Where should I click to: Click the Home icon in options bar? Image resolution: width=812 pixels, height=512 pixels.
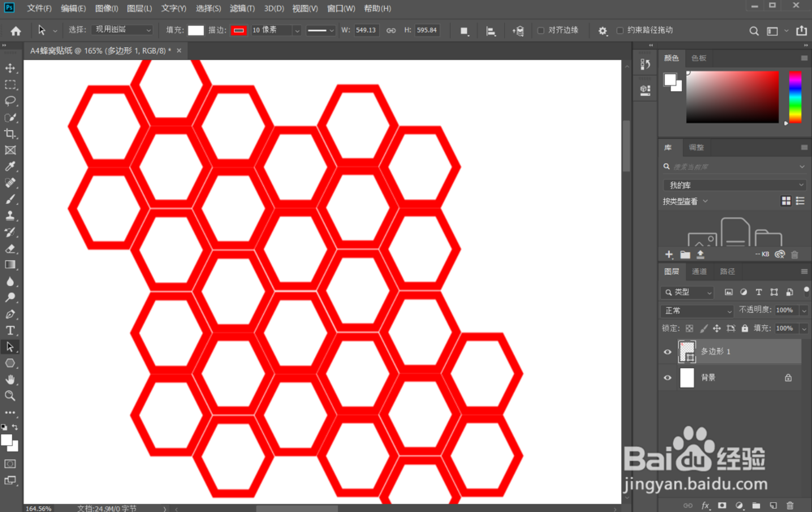point(16,31)
